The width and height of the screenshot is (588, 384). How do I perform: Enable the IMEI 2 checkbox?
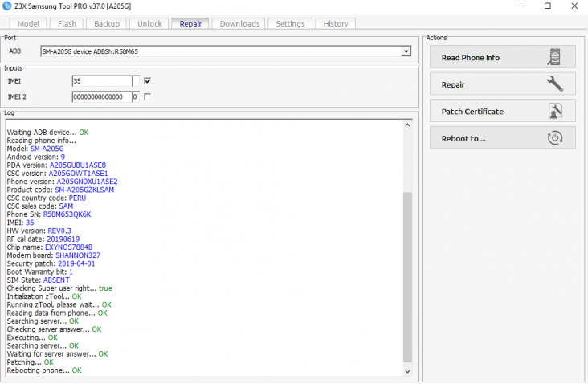(x=147, y=96)
